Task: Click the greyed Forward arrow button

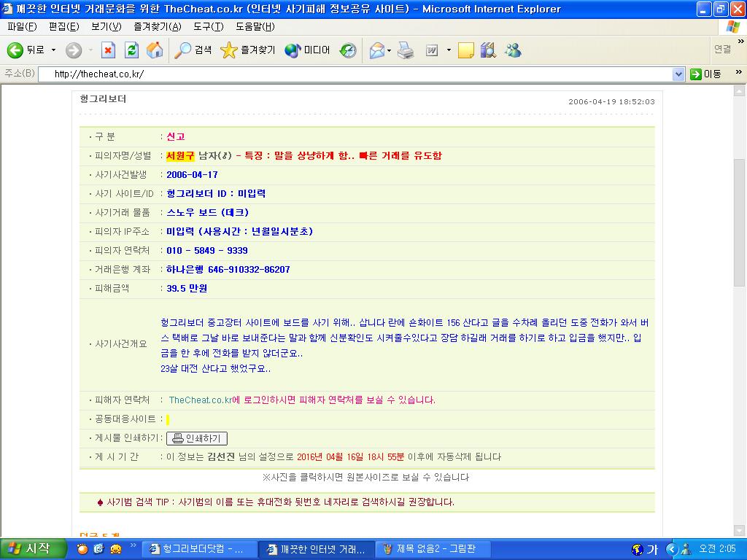Action: point(74,50)
